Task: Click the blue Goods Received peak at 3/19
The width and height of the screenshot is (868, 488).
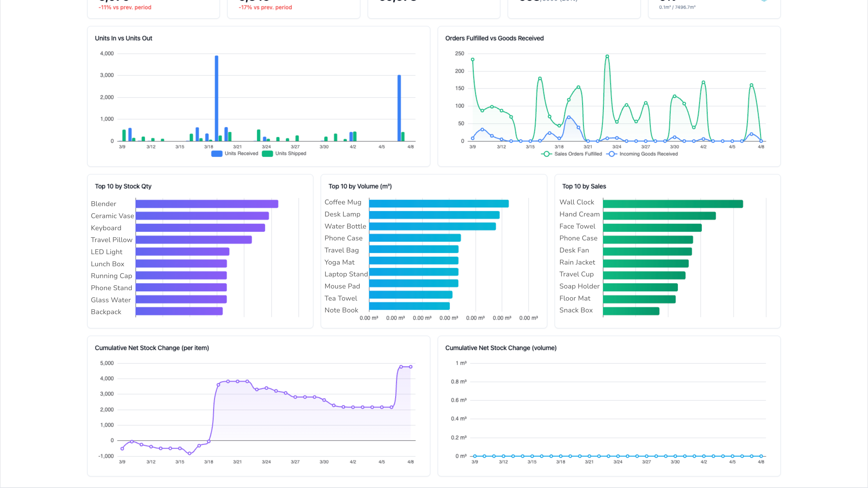Action: [x=569, y=117]
